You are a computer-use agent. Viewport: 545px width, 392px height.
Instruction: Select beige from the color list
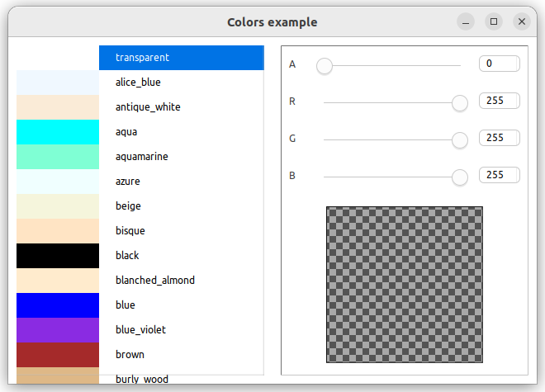pos(182,206)
